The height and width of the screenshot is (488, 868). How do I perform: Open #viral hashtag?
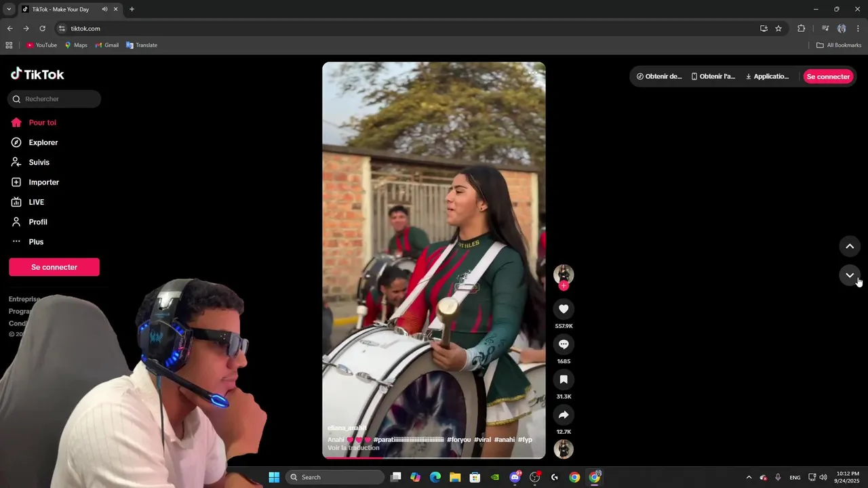click(482, 440)
